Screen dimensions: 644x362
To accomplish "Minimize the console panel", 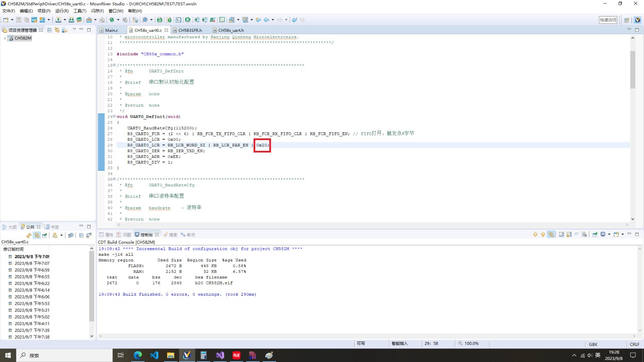I will click(629, 233).
